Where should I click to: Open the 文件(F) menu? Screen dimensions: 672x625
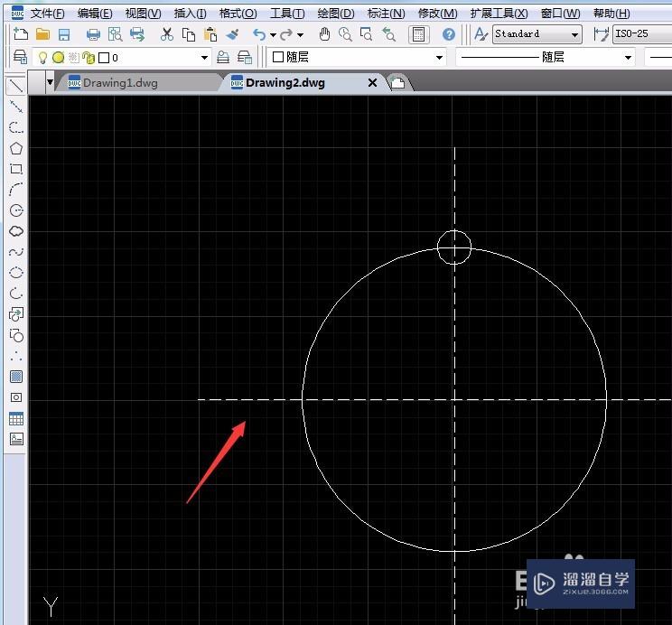point(48,14)
